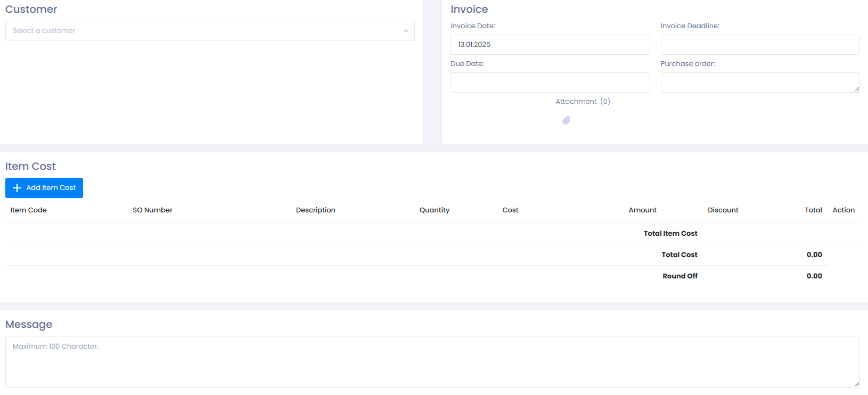Click the plus icon in Add Item Cost
868x395 pixels.
(x=17, y=188)
